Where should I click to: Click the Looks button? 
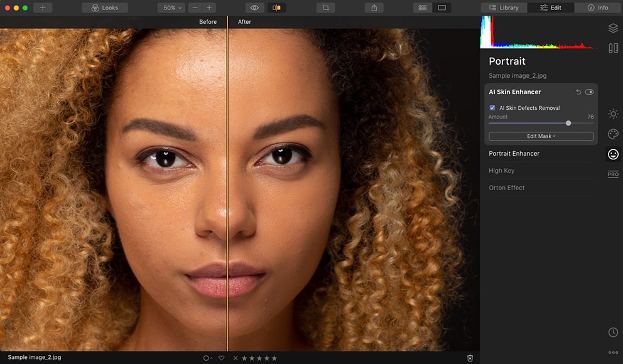pyautogui.click(x=105, y=8)
